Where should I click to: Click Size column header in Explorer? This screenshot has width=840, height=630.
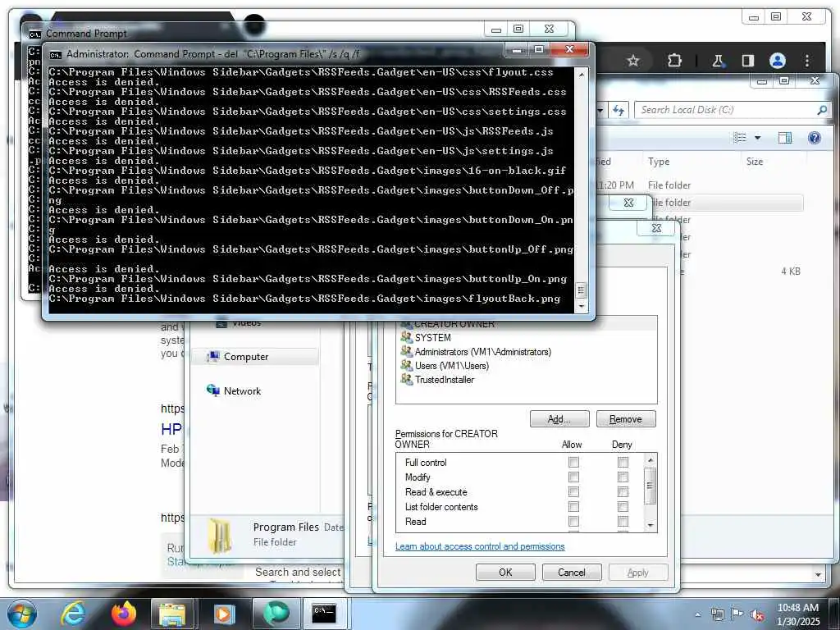pyautogui.click(x=755, y=162)
